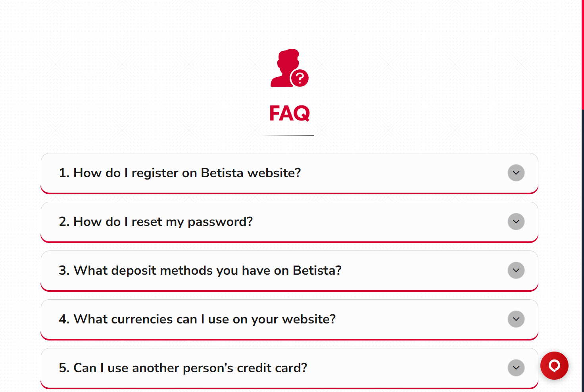This screenshot has height=392, width=584.
Task: Expand the deposit methods question chevron
Action: point(516,270)
